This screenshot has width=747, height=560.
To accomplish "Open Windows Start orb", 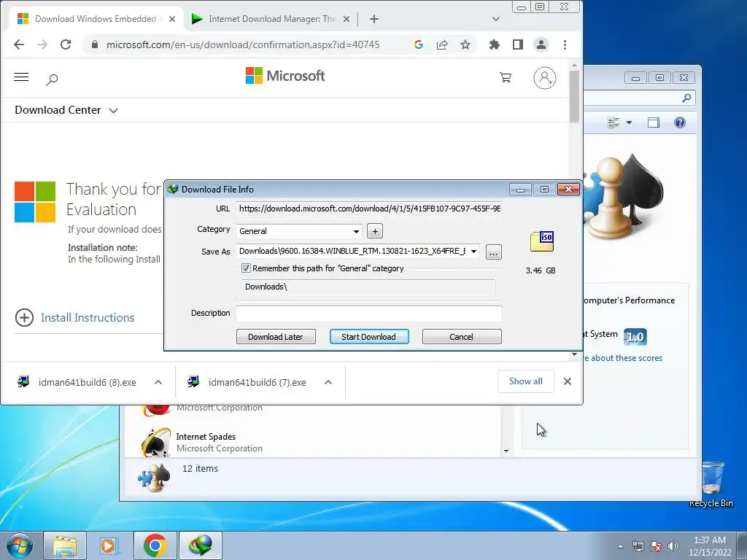I will click(20, 545).
